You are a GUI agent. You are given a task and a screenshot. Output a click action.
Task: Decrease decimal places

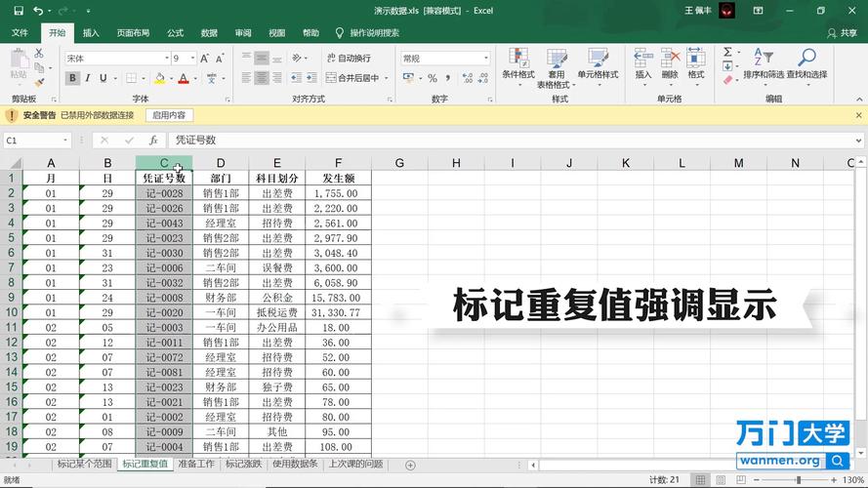coord(483,78)
